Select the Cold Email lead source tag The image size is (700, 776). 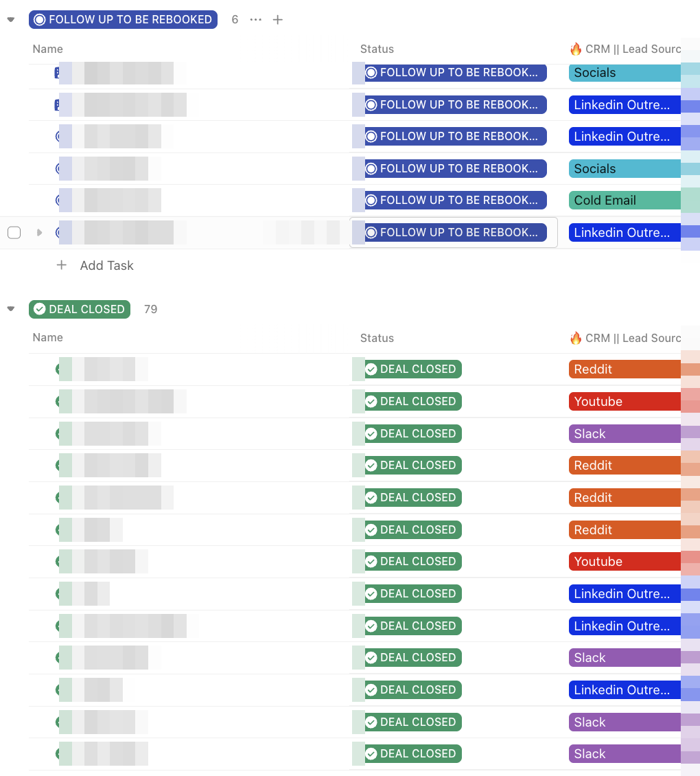pos(625,201)
